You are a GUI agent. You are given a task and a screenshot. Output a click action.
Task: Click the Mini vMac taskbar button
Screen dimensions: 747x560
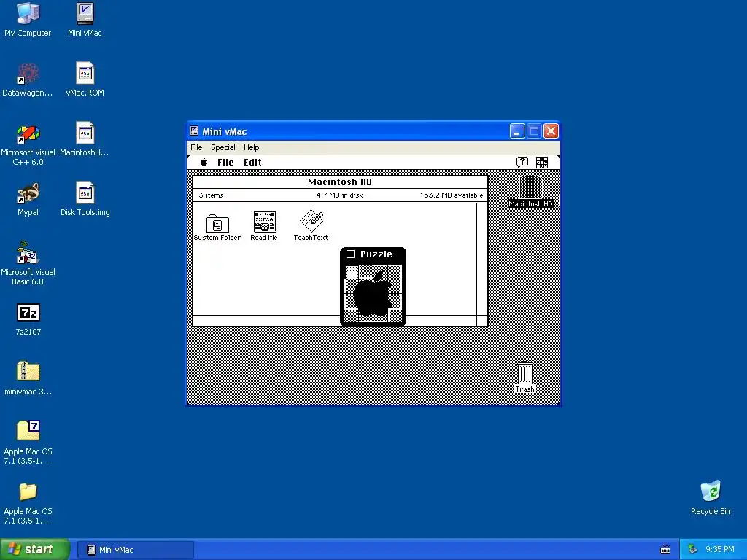135,550
